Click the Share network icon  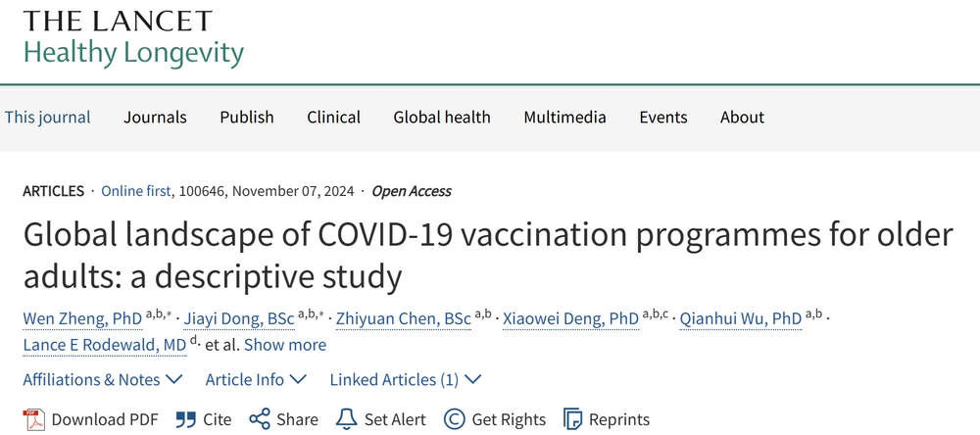(x=260, y=419)
